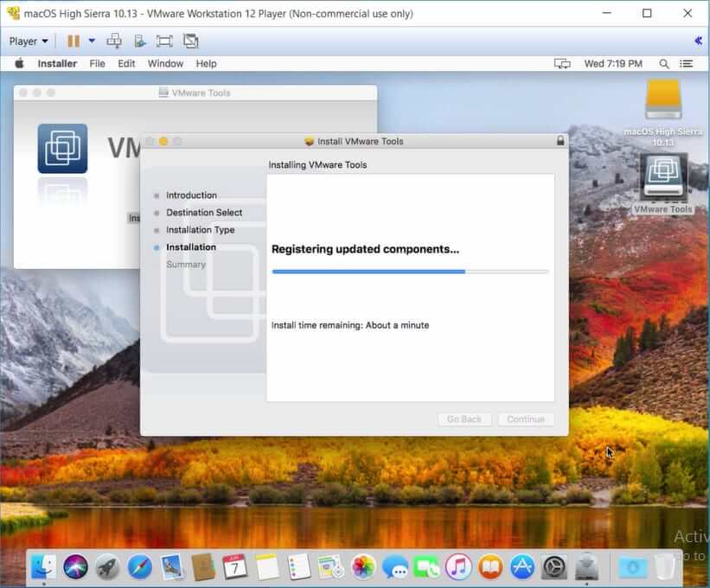Open the Edit menu

point(126,64)
